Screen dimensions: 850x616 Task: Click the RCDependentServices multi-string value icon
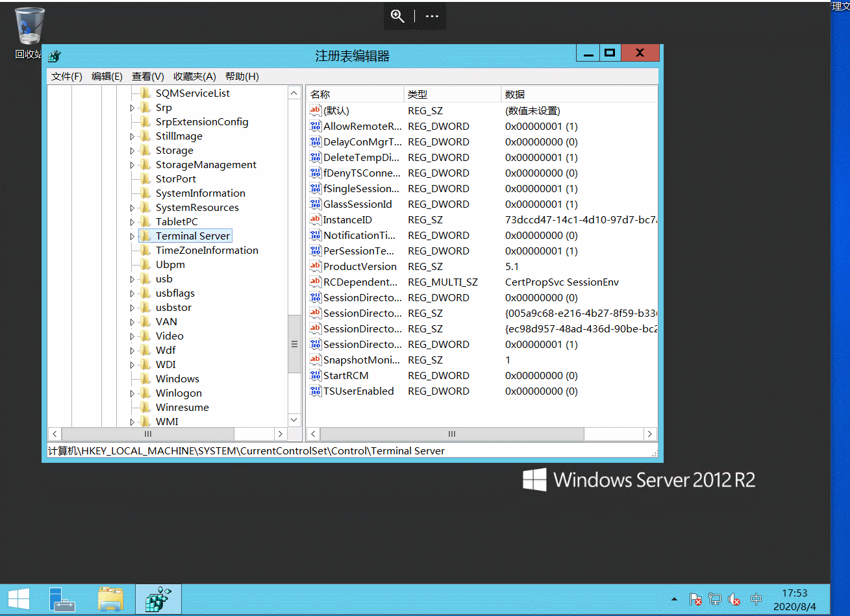pyautogui.click(x=316, y=282)
